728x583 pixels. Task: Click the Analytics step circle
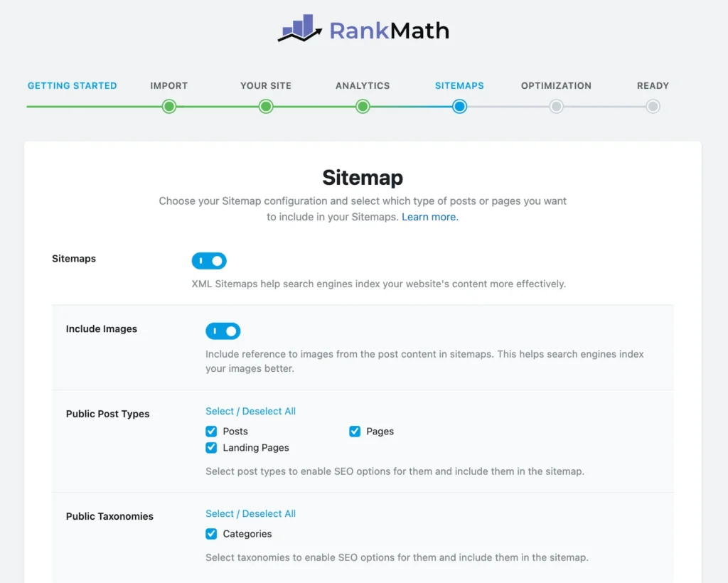pyautogui.click(x=363, y=106)
